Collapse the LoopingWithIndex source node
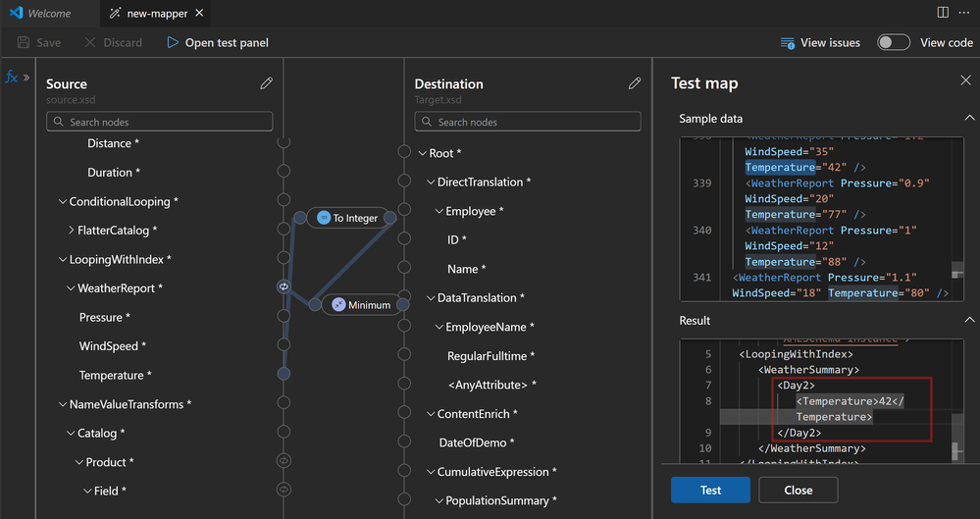Image resolution: width=980 pixels, height=519 pixels. tap(63, 259)
